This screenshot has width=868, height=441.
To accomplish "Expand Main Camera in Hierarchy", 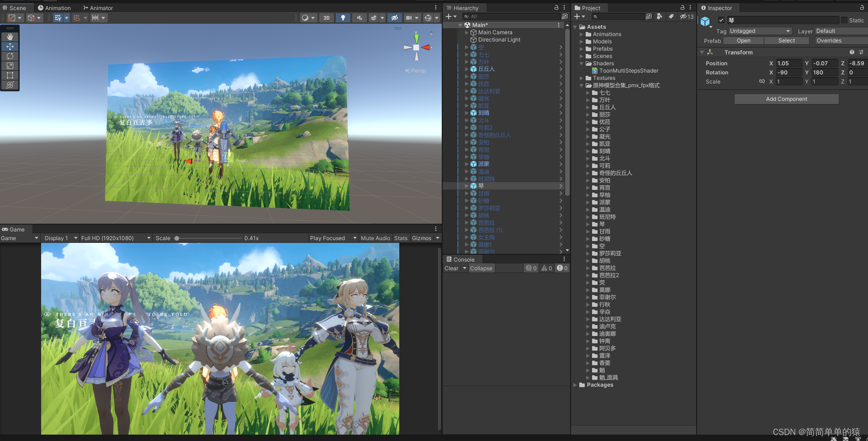I will point(466,32).
